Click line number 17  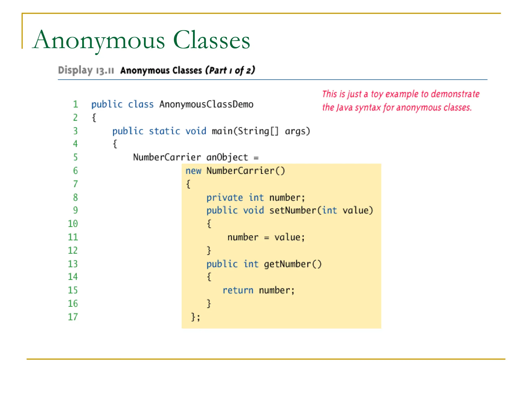pos(73,317)
